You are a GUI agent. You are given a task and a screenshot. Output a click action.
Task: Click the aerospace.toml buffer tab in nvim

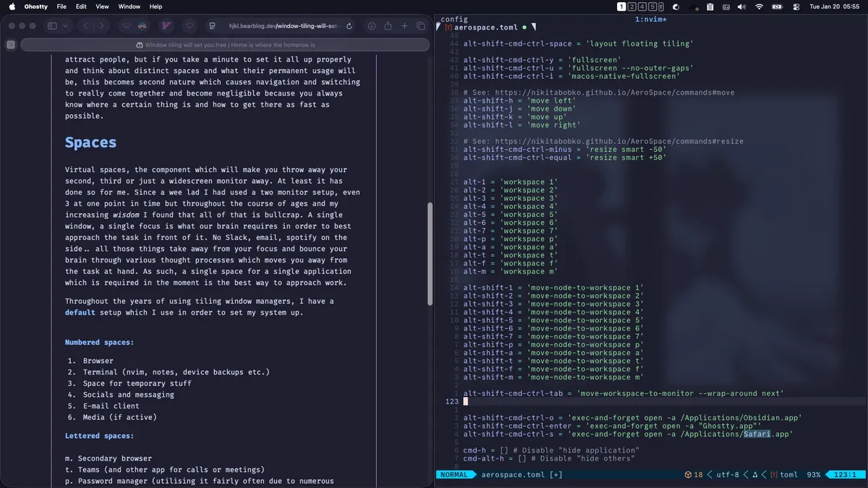coord(485,27)
